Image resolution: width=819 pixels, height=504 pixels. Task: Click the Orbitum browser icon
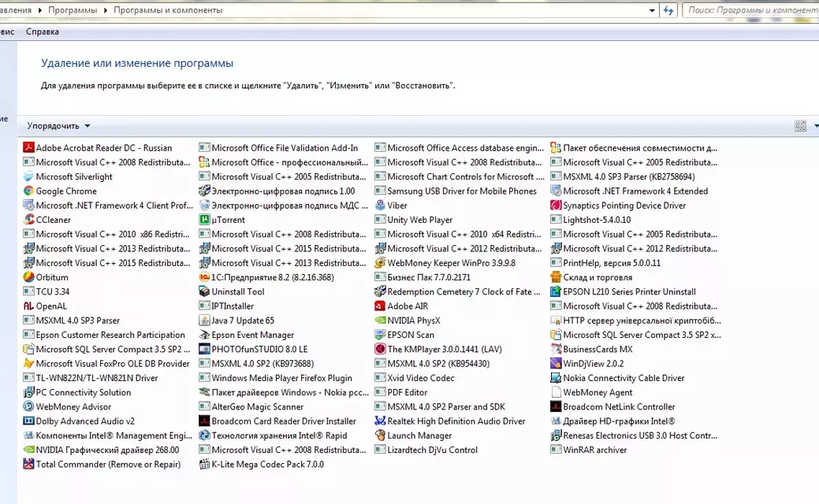tap(28, 277)
